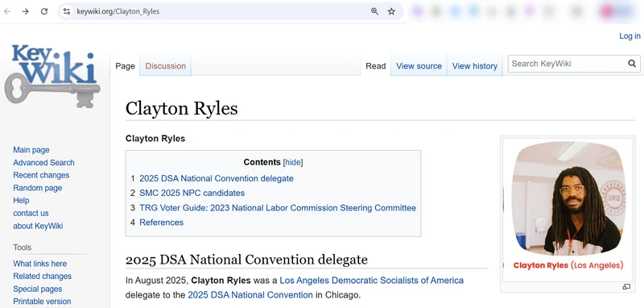The image size is (644, 308).
Task: Open Related changes tool
Action: pos(43,276)
